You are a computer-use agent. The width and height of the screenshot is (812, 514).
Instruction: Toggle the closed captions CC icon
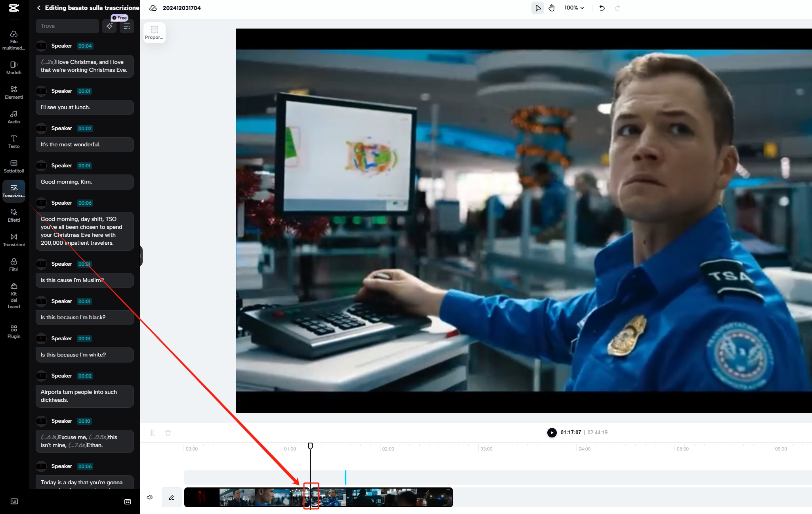[128, 502]
